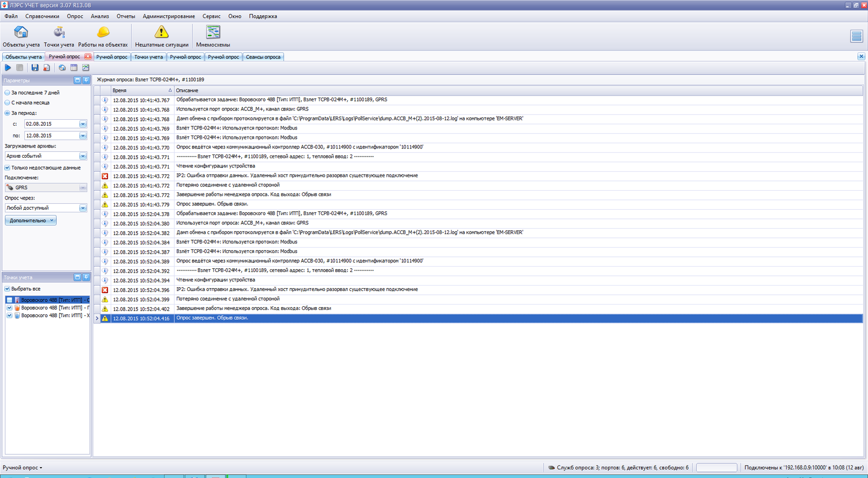Uncheck the orange-cup Воровского 48В row checkbox

click(x=9, y=308)
